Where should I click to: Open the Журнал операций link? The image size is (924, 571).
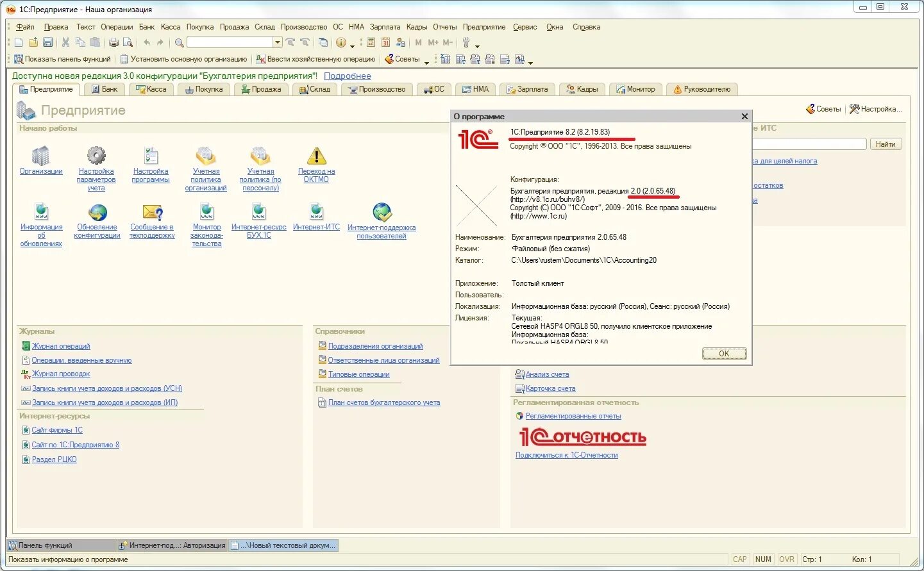pyautogui.click(x=61, y=346)
